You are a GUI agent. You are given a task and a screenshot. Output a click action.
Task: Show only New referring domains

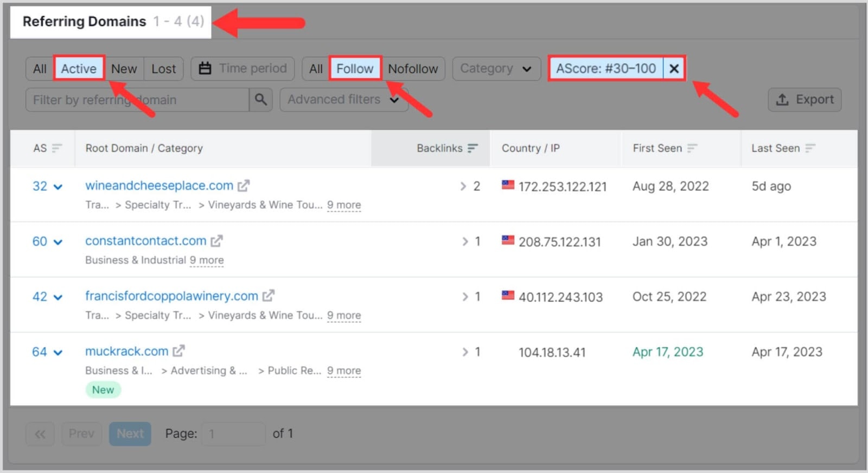(x=124, y=69)
